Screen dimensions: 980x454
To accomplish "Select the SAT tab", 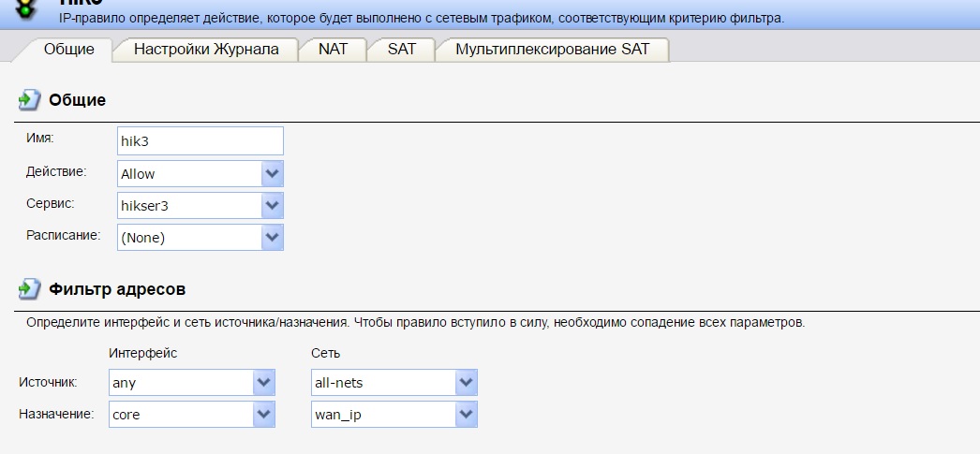I will (401, 50).
